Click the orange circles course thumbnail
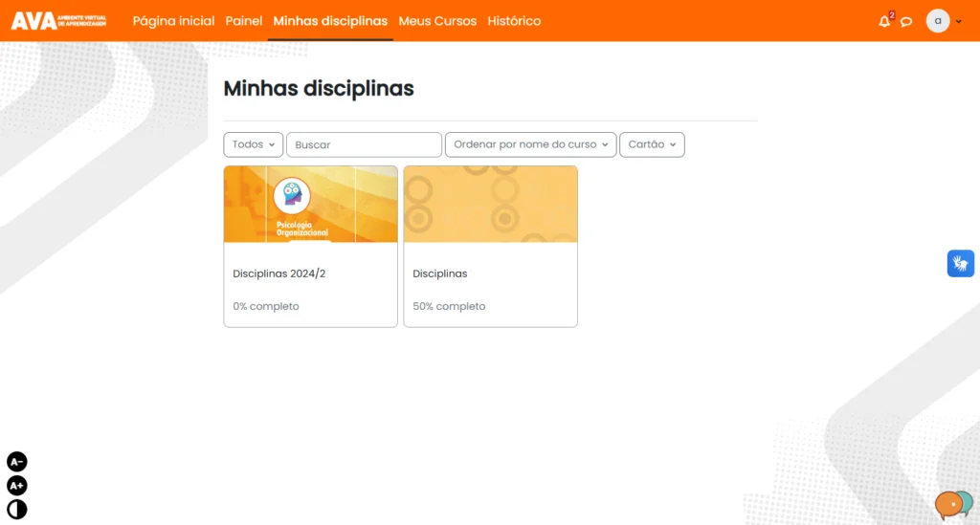The image size is (980, 525). pyautogui.click(x=491, y=204)
